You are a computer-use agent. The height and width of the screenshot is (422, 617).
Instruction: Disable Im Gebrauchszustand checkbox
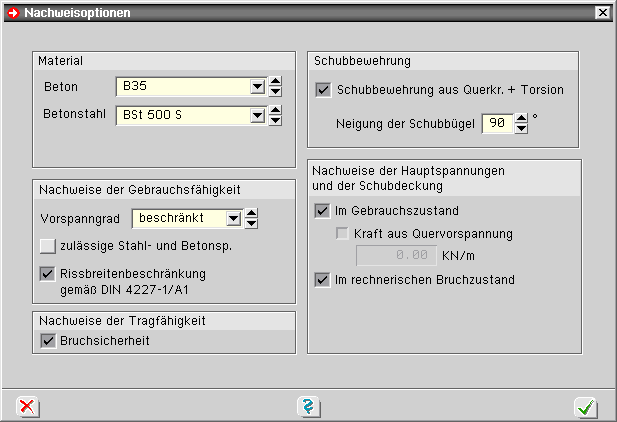tap(322, 211)
